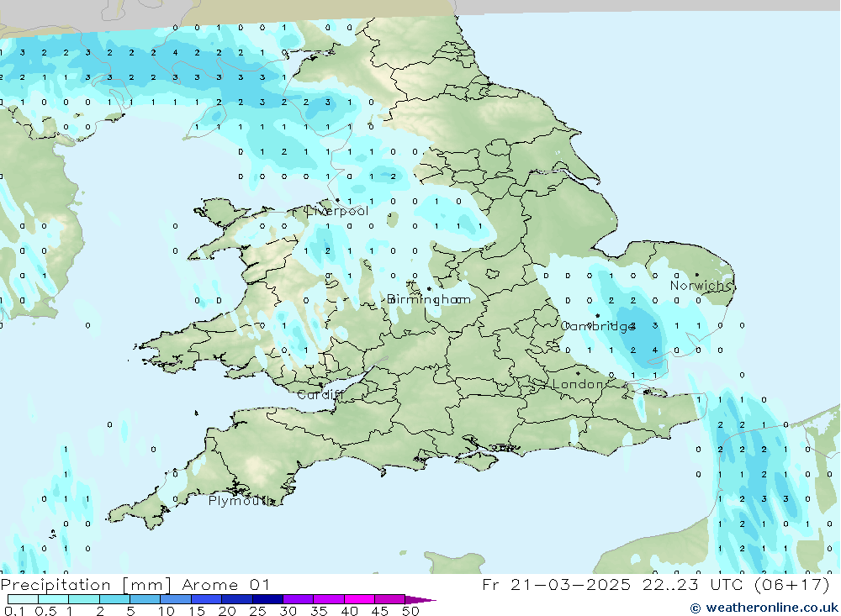The width and height of the screenshot is (841, 616).
Task: Click the 0.1–0.5 mm legend swatch
Action: point(23,599)
